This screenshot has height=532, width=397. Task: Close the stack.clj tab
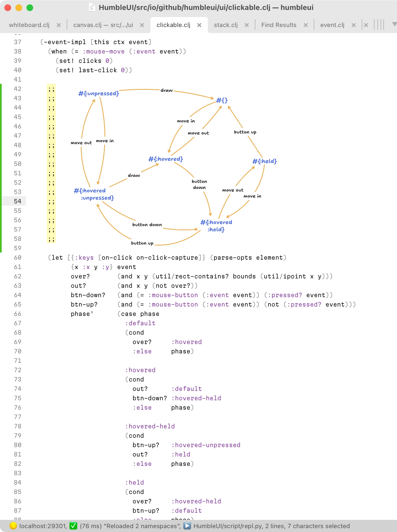click(x=247, y=25)
